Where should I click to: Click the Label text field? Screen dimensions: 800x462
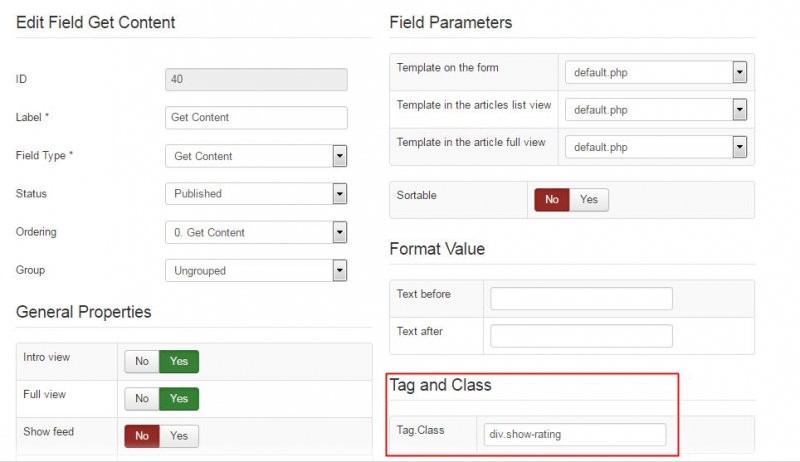click(x=256, y=118)
